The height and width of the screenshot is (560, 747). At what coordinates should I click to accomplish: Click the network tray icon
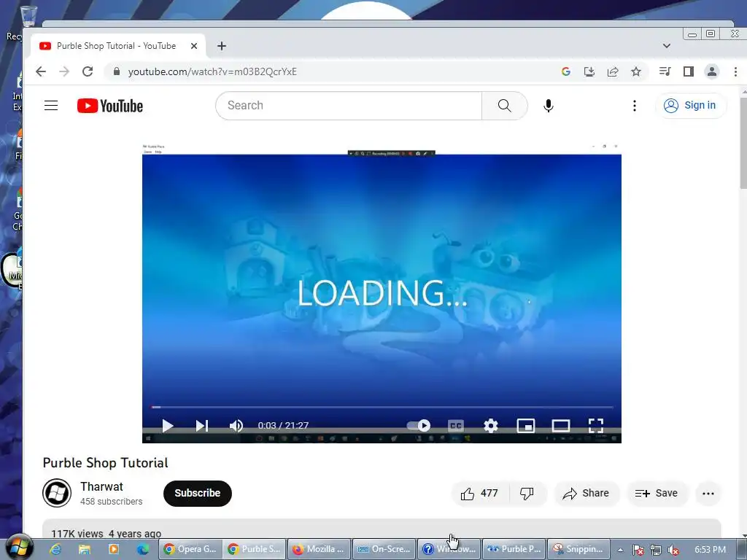[x=656, y=550]
